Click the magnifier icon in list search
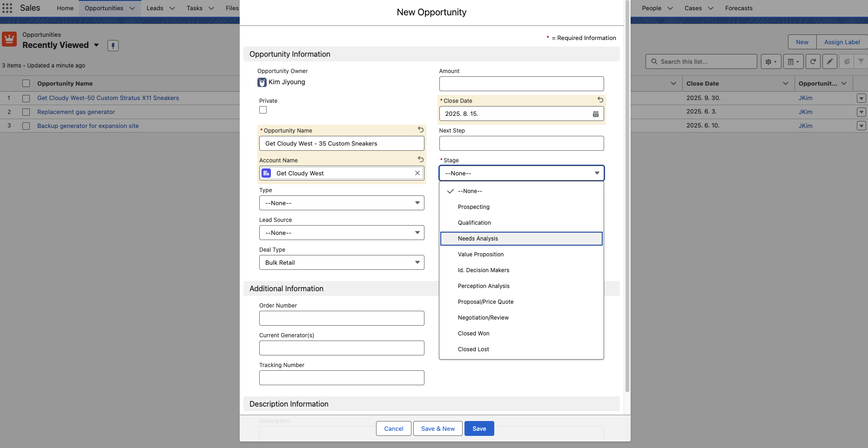Screen dimensions: 868x448 [x=654, y=61]
